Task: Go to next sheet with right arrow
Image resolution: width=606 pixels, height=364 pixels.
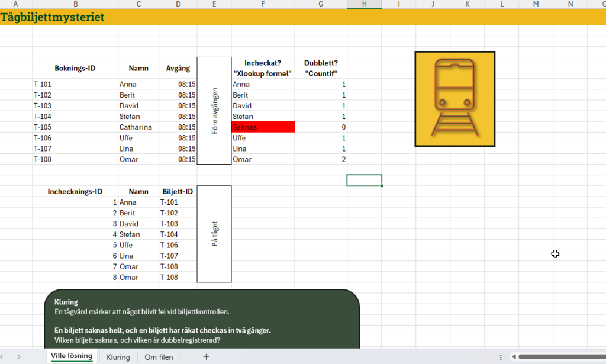Action: coord(18,357)
